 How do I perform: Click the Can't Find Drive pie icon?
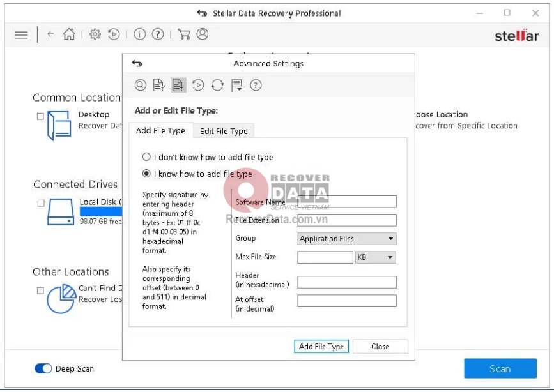click(61, 299)
